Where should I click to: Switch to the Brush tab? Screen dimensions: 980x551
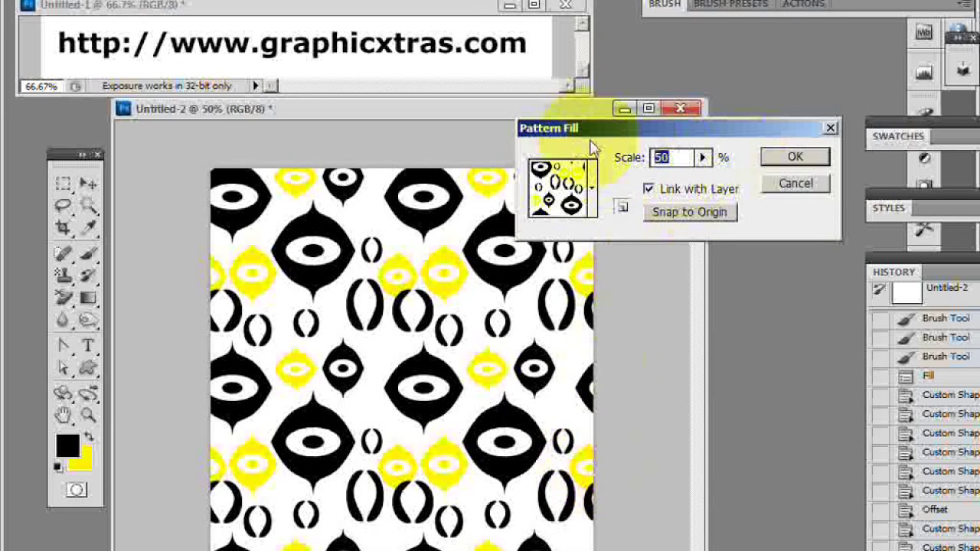(x=664, y=5)
